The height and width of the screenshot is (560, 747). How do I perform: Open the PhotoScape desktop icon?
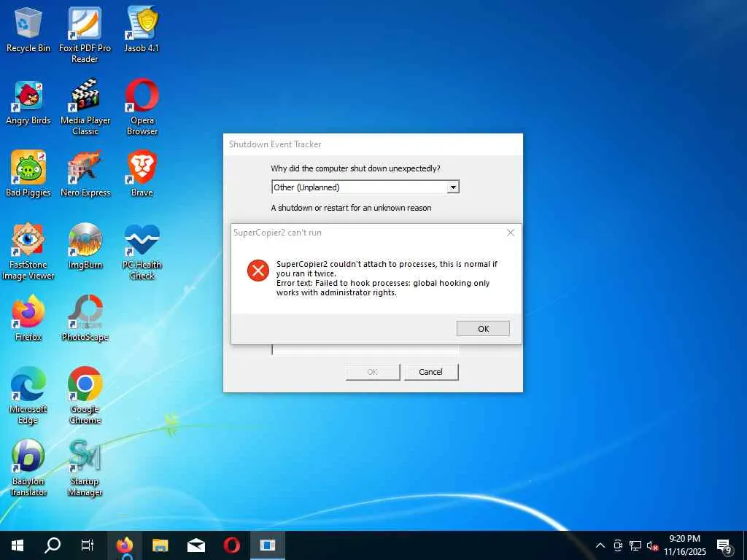(x=85, y=318)
